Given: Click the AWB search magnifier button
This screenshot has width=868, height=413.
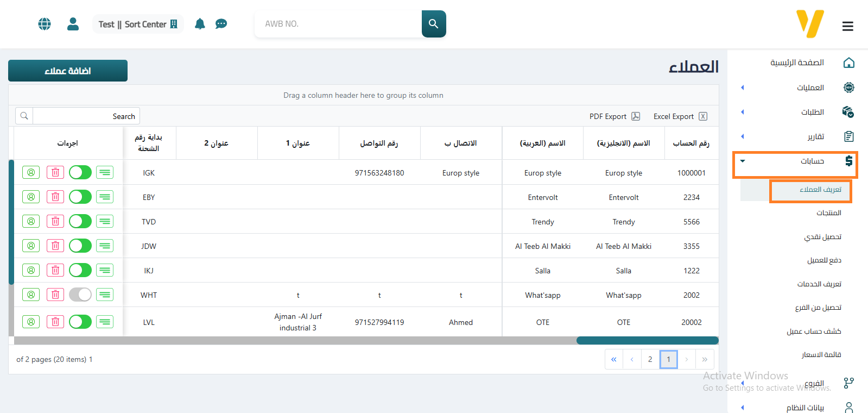Looking at the screenshot, I should point(433,24).
